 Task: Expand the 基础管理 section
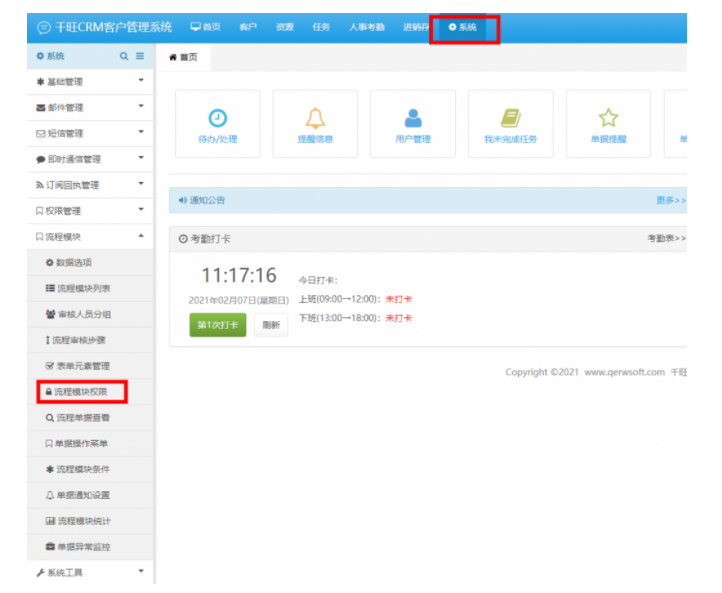pyautogui.click(x=90, y=82)
